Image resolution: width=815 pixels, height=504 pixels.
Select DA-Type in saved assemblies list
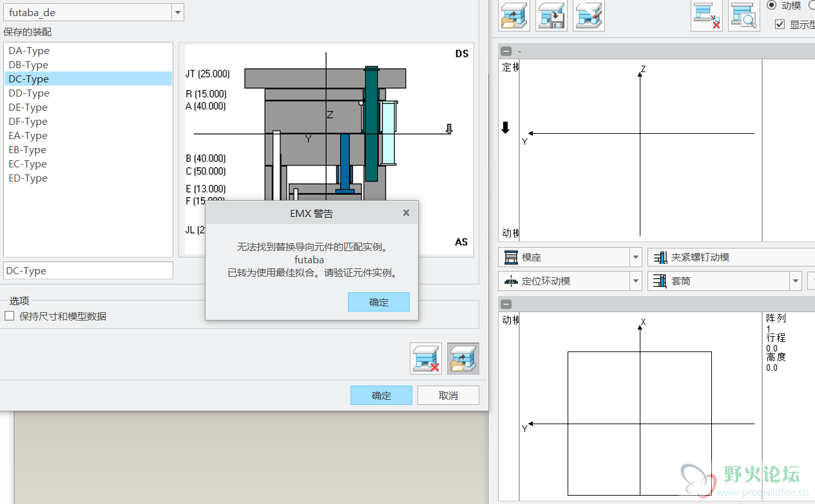pos(29,51)
